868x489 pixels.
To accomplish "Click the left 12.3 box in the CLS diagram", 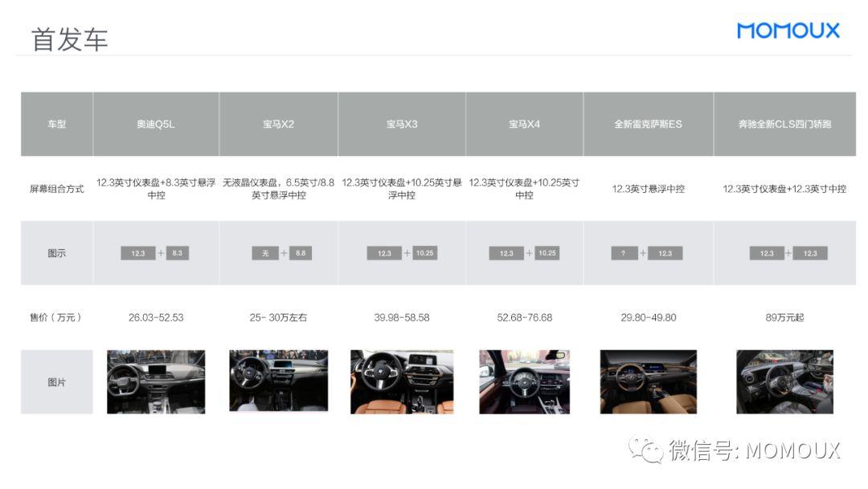I will click(x=767, y=253).
